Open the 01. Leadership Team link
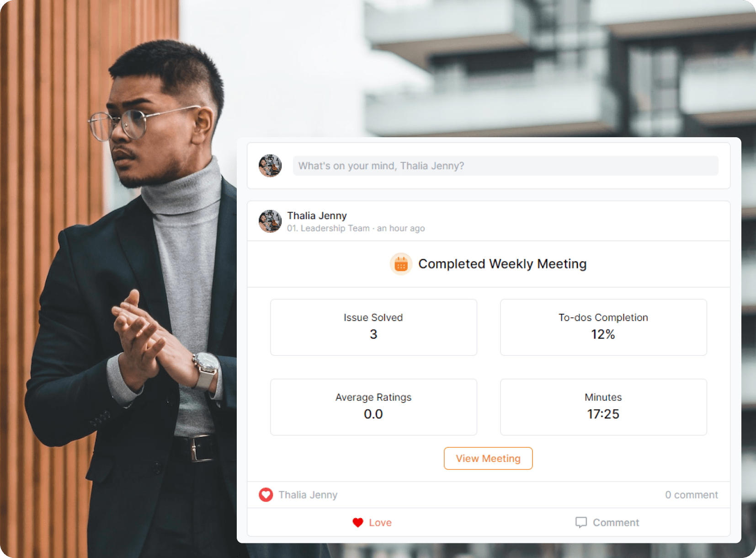 [x=328, y=228]
